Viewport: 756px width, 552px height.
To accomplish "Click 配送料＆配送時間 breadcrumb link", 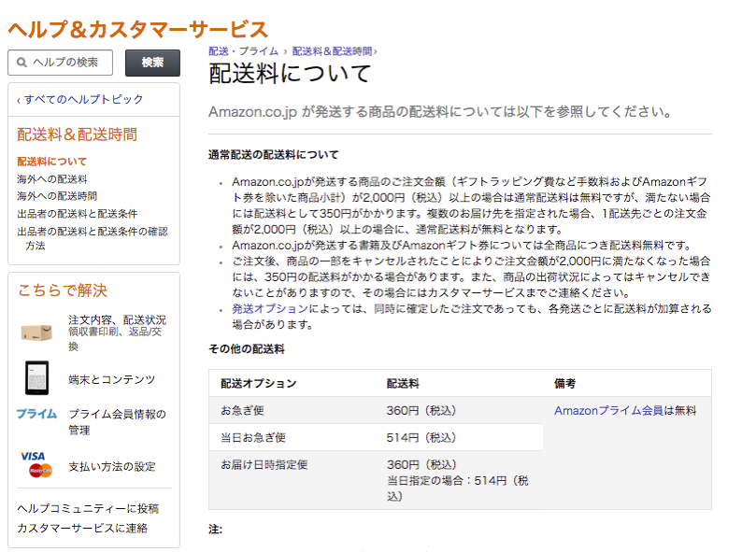I will [332, 51].
